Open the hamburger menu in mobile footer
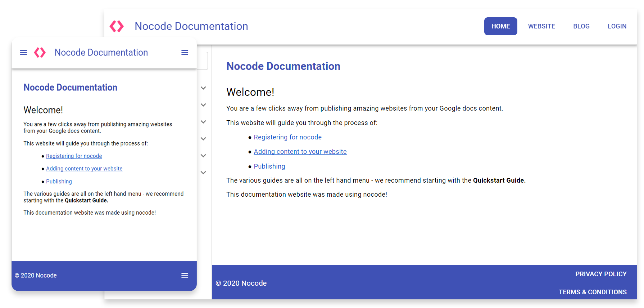 click(185, 276)
